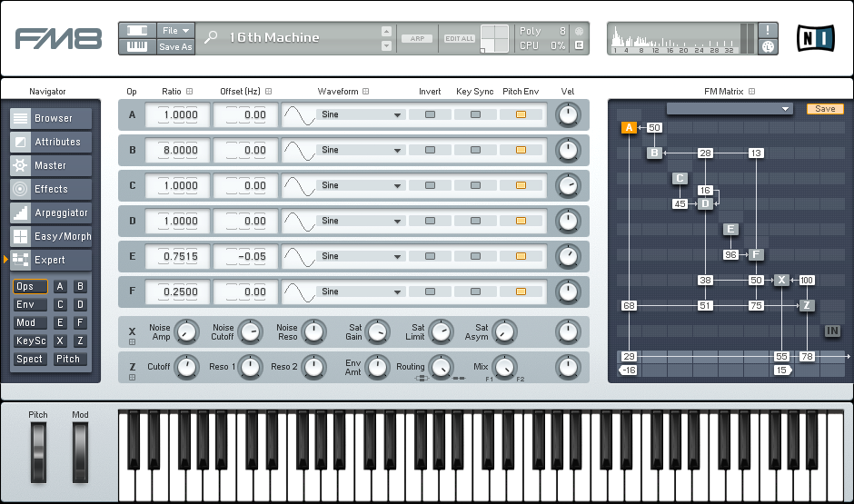
Task: Click operator E Ratio value field
Action: click(x=179, y=256)
